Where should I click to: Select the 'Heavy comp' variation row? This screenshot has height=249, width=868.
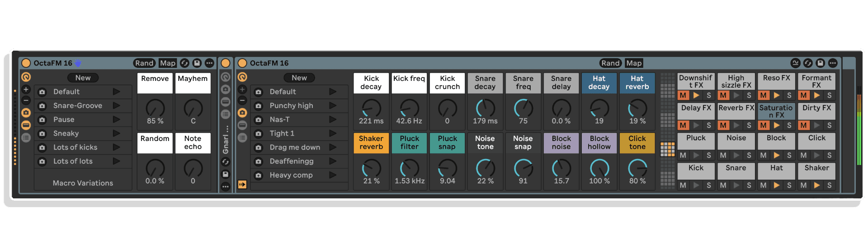tap(299, 175)
